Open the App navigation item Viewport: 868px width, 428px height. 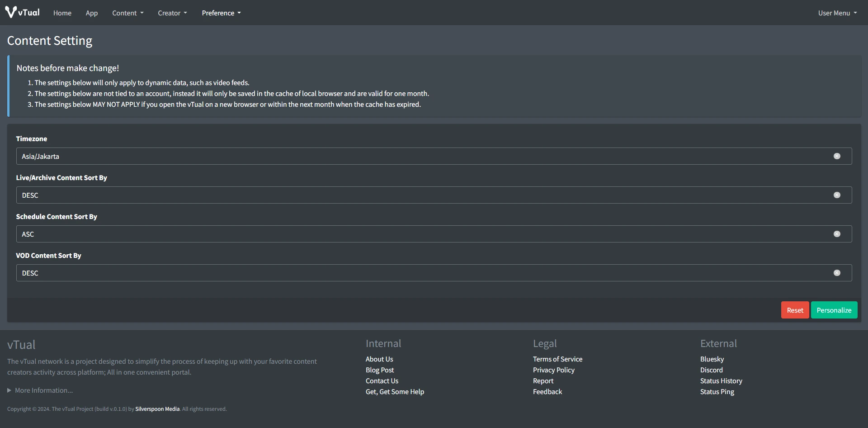click(x=92, y=13)
